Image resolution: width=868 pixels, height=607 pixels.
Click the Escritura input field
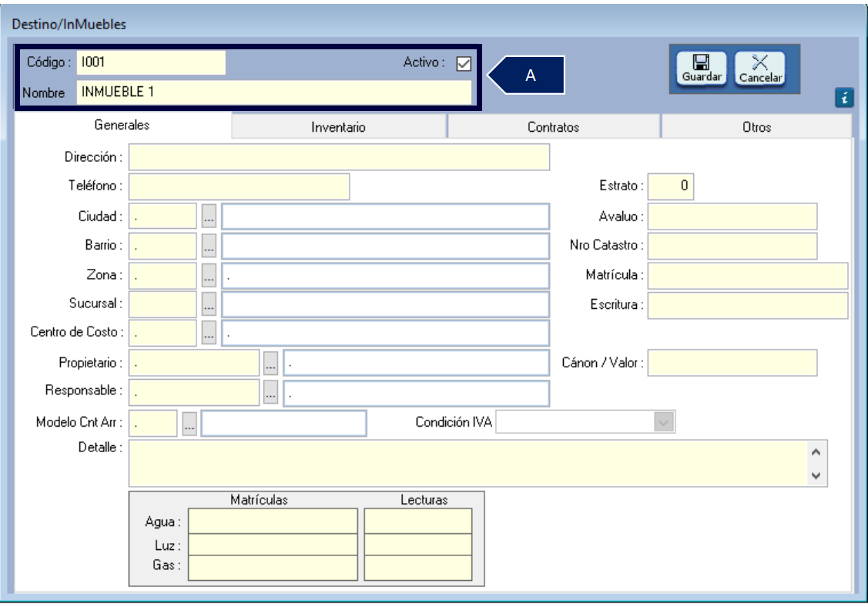click(x=748, y=305)
